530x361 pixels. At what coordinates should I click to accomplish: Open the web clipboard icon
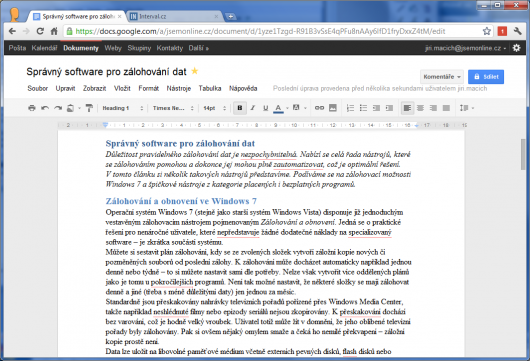(70, 108)
